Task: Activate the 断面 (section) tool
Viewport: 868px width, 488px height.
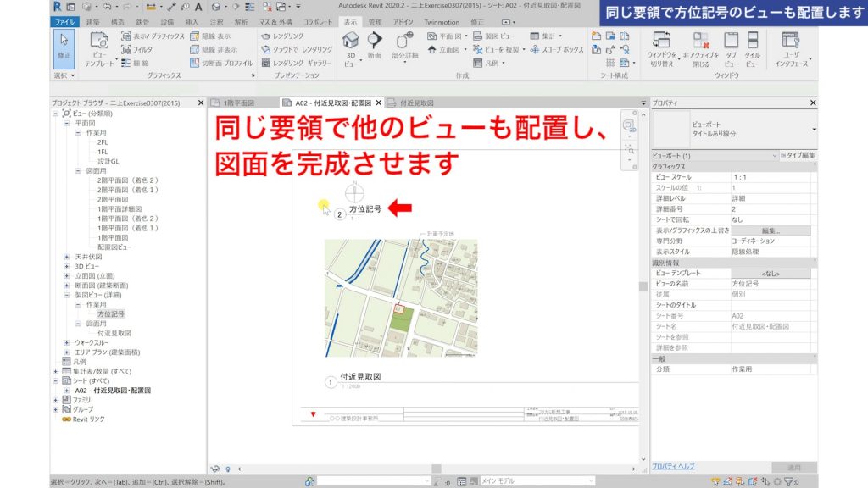Action: (x=376, y=41)
